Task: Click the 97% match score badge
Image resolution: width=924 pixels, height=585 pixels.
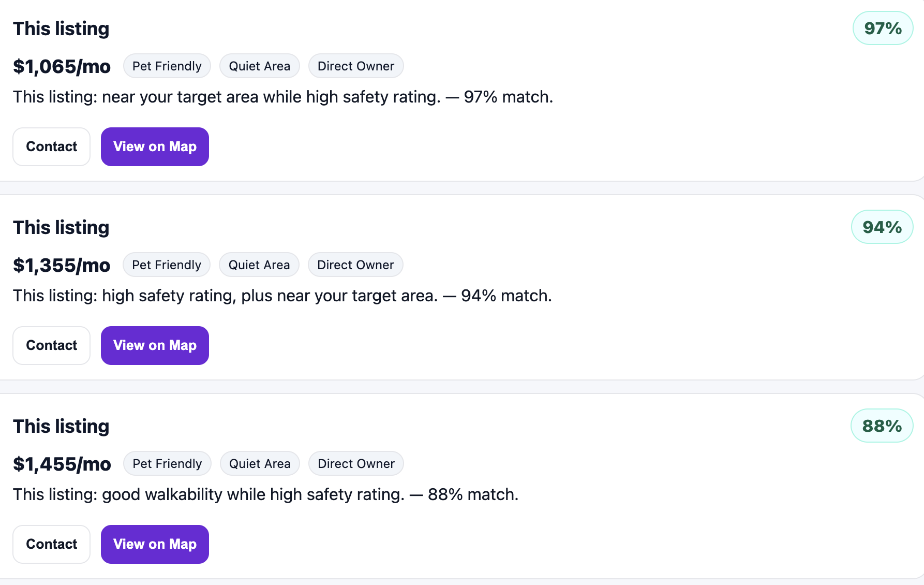Action: point(883,28)
